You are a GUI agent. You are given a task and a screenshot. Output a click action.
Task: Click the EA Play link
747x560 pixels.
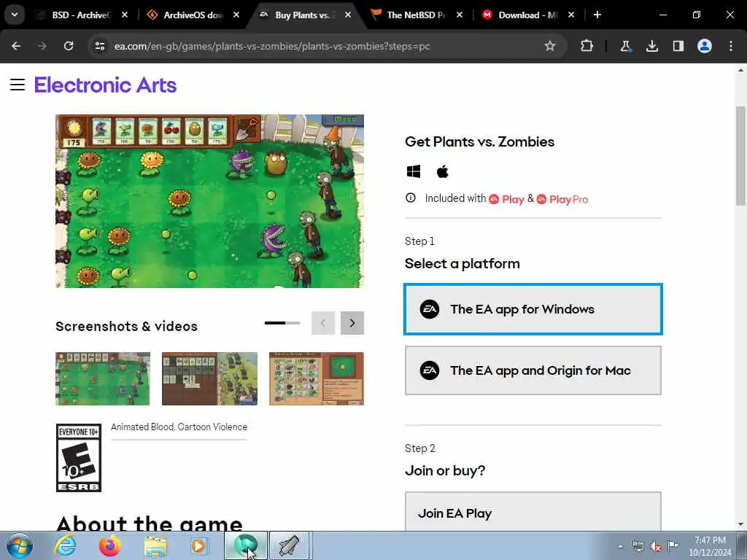pyautogui.click(x=506, y=199)
